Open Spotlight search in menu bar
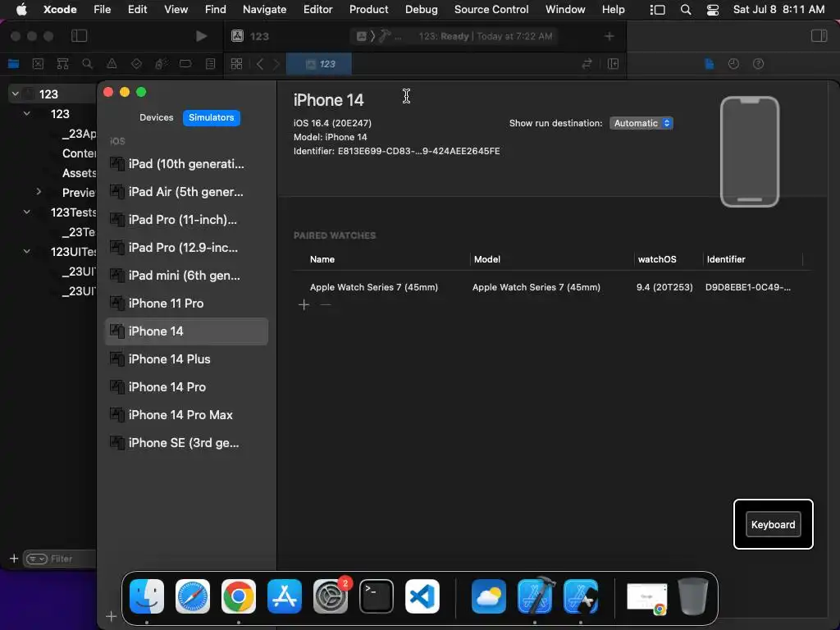This screenshot has width=840, height=630. point(685,10)
